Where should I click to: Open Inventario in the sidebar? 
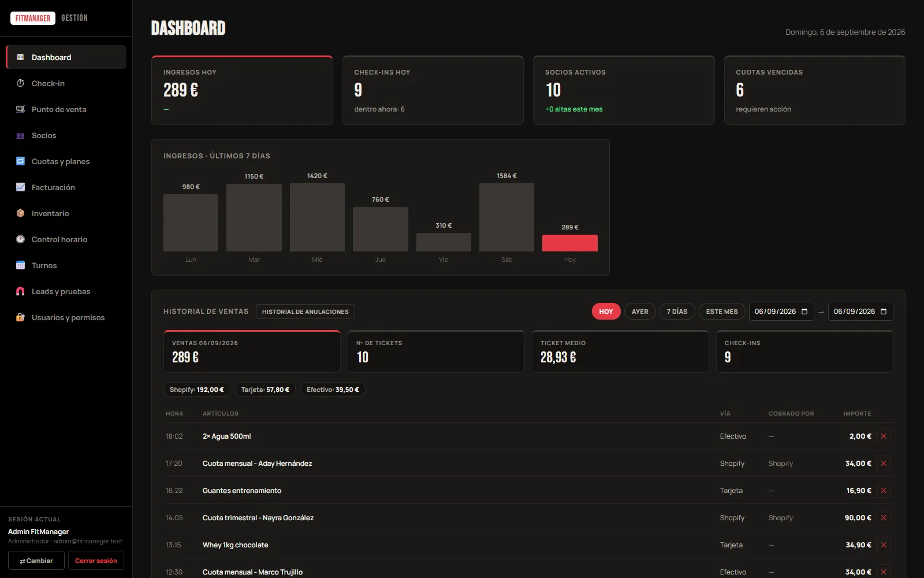[66, 213]
